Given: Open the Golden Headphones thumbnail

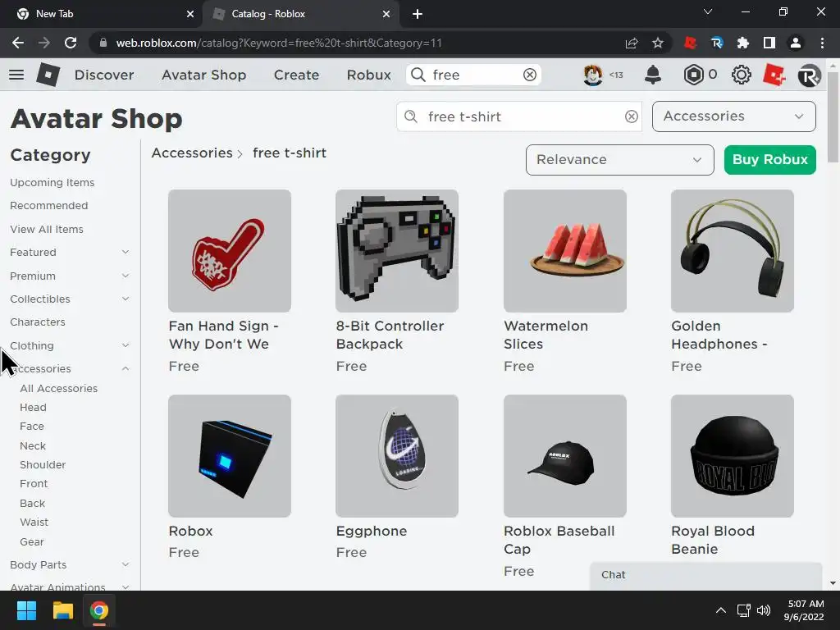Looking at the screenshot, I should point(733,251).
